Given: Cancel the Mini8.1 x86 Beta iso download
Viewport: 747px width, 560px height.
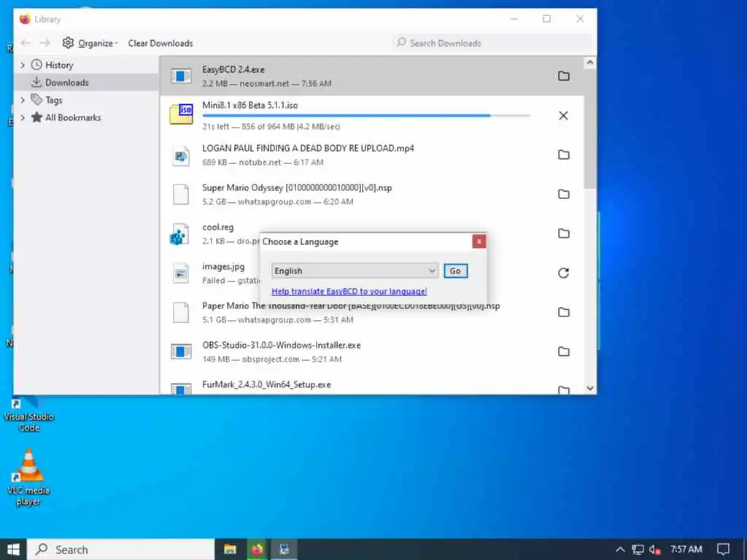Looking at the screenshot, I should [x=563, y=116].
